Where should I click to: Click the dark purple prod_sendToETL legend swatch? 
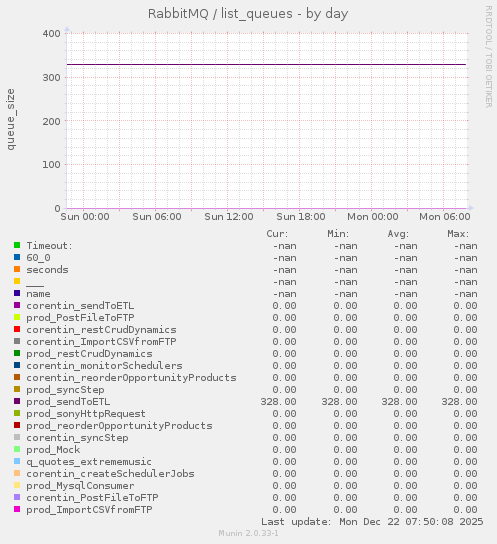(x=17, y=401)
